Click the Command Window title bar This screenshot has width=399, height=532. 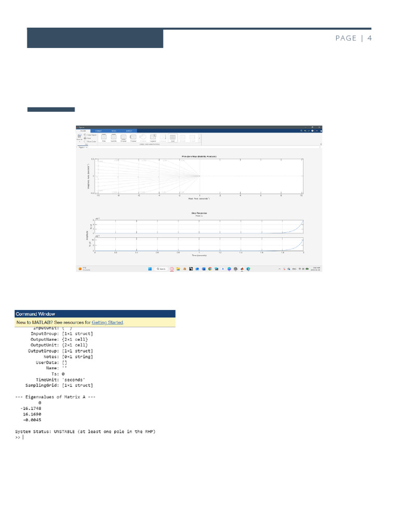[x=95, y=314]
